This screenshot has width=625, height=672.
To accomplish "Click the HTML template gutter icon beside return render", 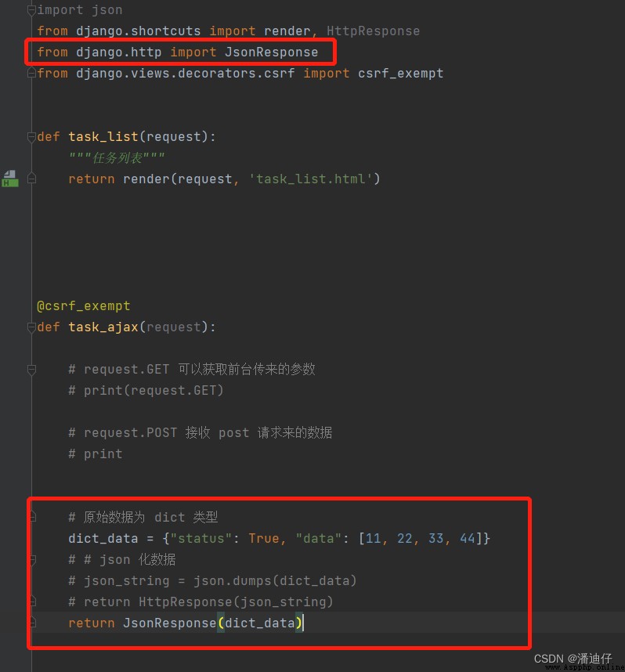I will click(x=10, y=179).
